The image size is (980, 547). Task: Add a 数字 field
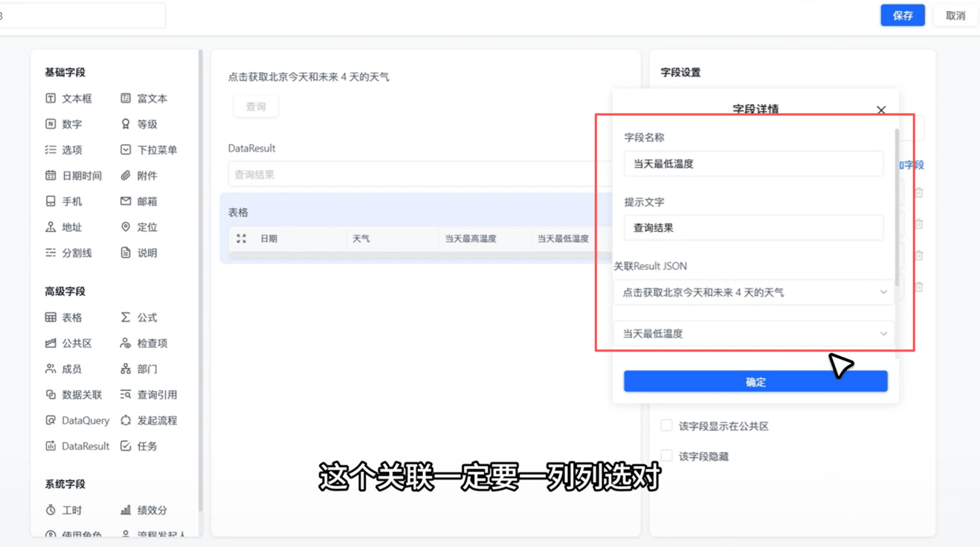63,124
